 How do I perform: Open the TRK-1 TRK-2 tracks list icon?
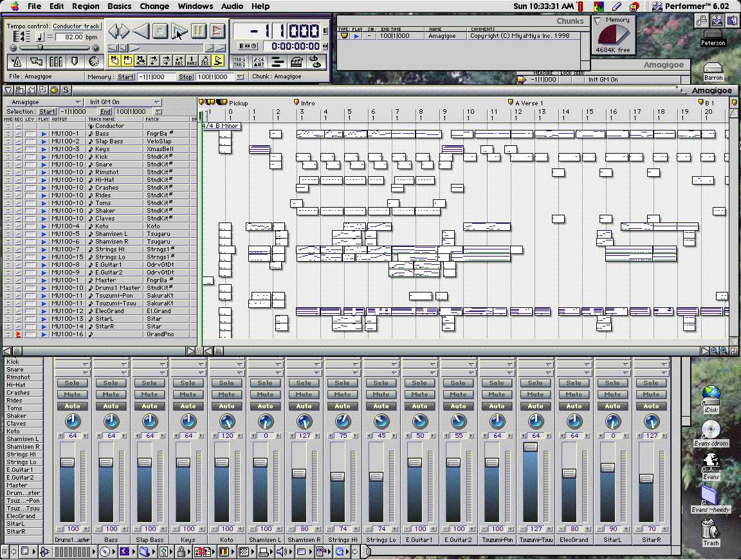[x=239, y=61]
